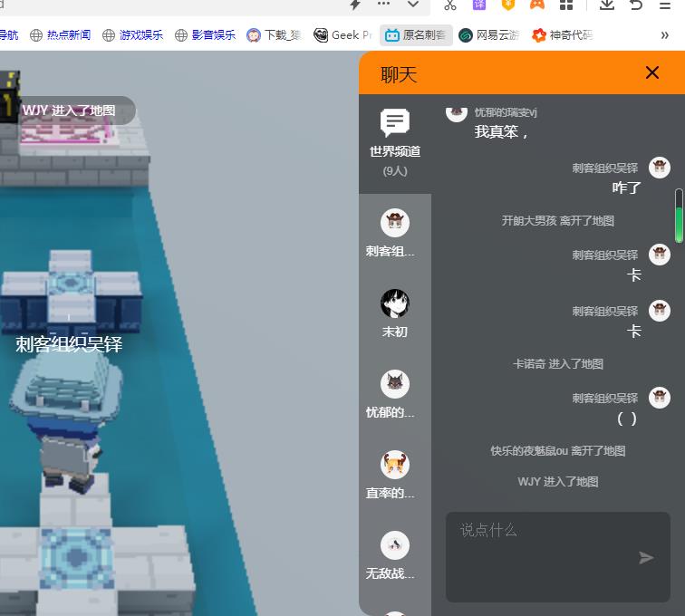Open the 热点新闻 bookmark
This screenshot has height=616, width=685.
point(61,35)
